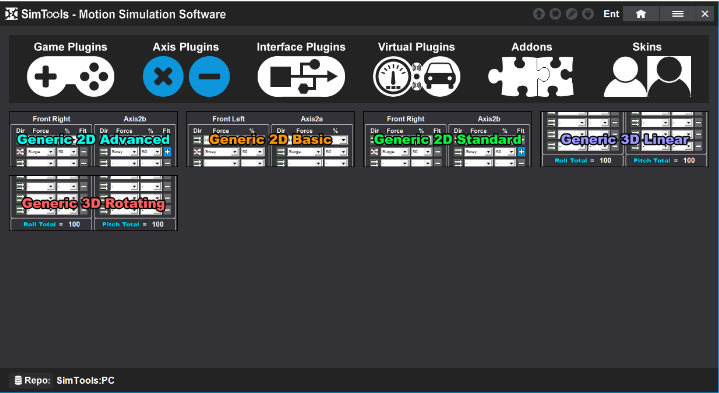Screen dimensions: 719x393
Task: Select the Generic 2D Standard plugin thumbnail
Action: point(448,139)
